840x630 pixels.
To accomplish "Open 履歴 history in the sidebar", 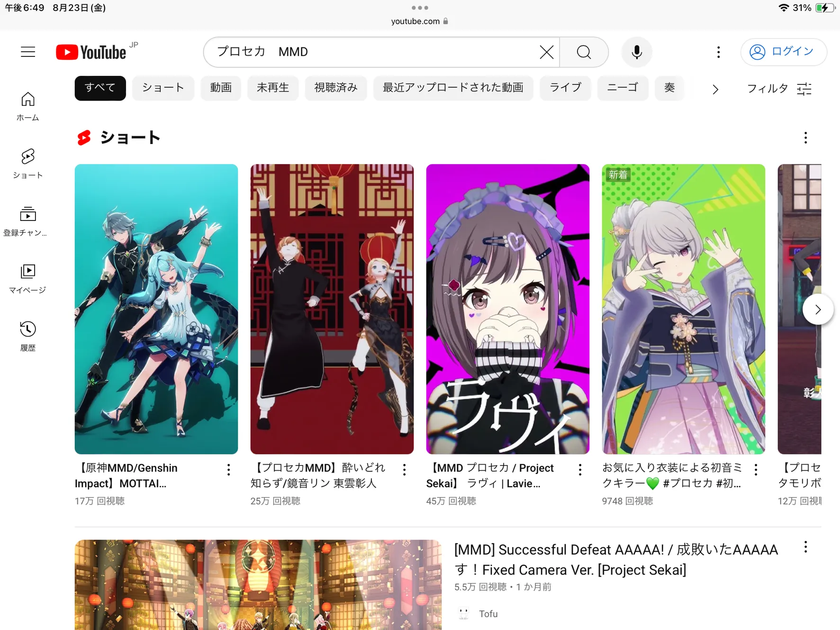I will 27,337.
